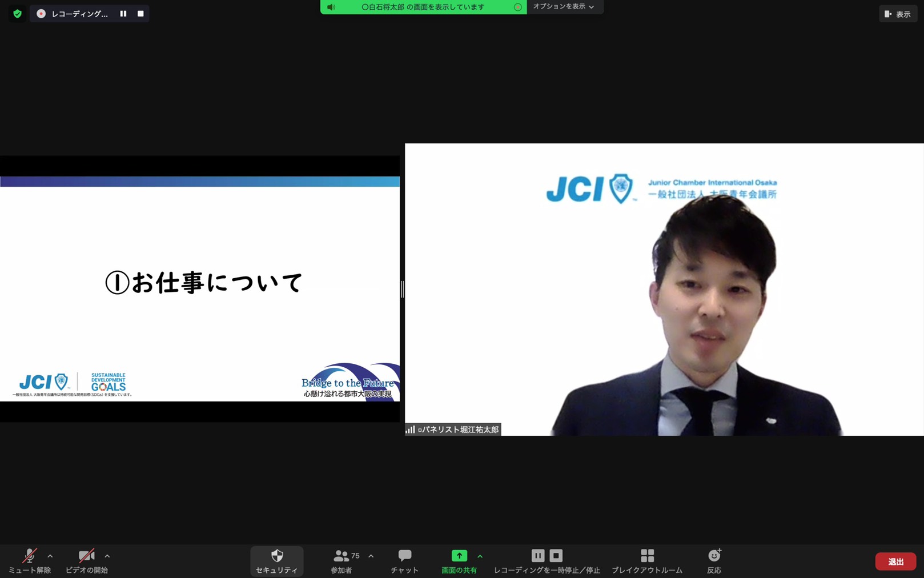This screenshot has width=924, height=578.
Task: Click the 表示 view button
Action: coord(898,14)
